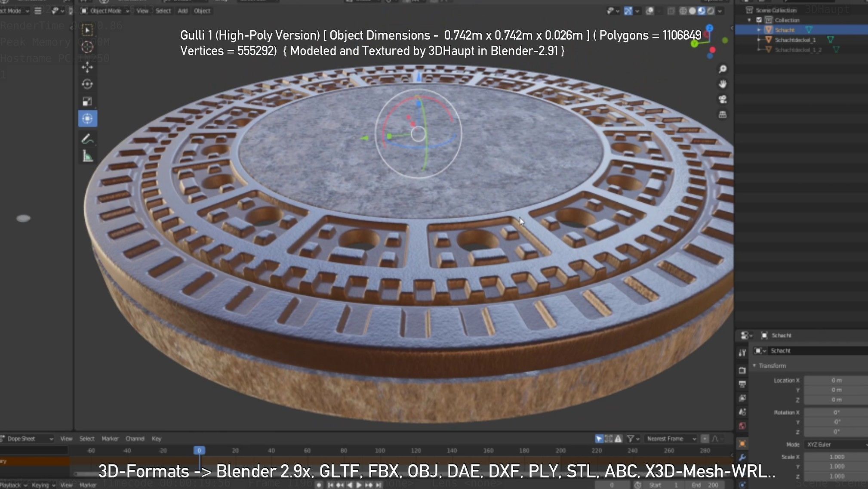This screenshot has width=868, height=489.
Task: Switch to wireframe viewport shading
Action: [x=683, y=11]
